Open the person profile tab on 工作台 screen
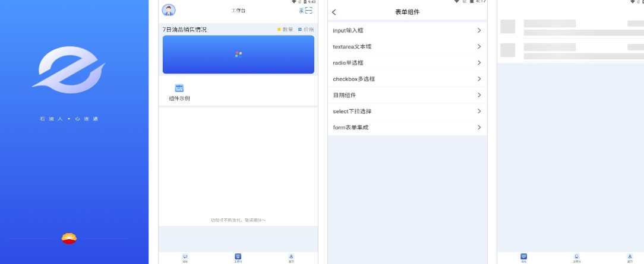 point(291,257)
